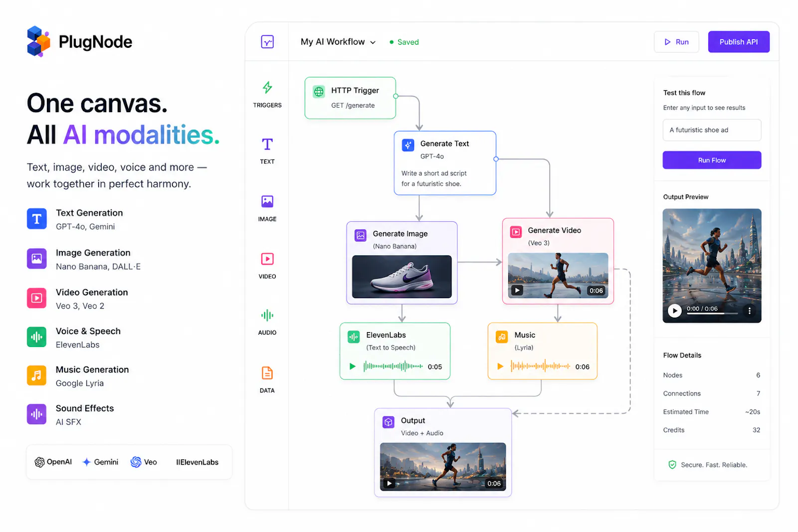
Task: Play the Generate Video node clip
Action: click(x=517, y=290)
